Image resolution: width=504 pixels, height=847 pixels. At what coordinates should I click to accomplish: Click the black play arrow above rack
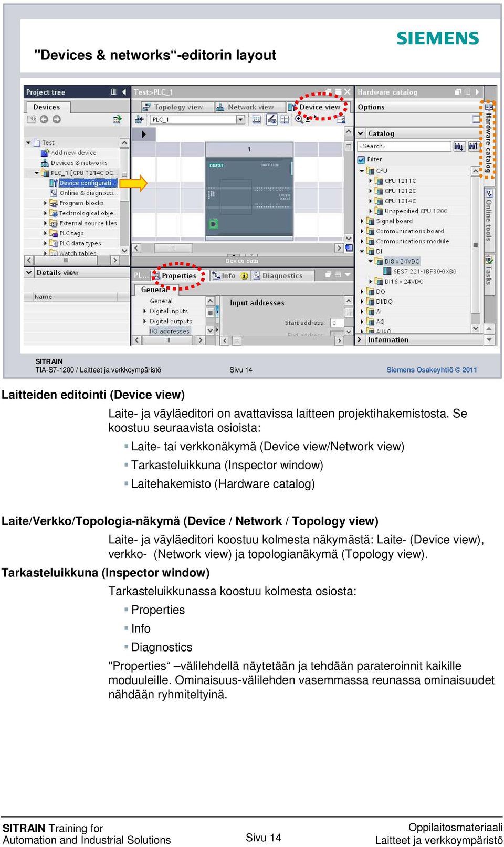[144, 134]
